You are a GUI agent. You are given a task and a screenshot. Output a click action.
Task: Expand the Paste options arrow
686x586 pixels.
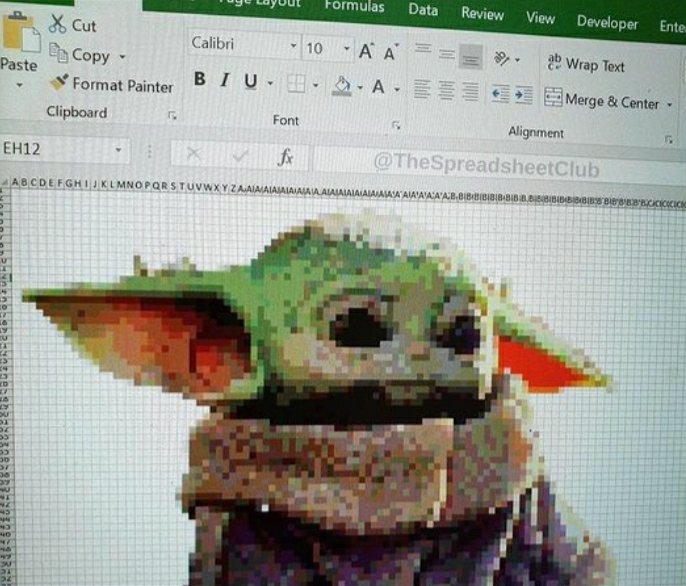tap(19, 85)
